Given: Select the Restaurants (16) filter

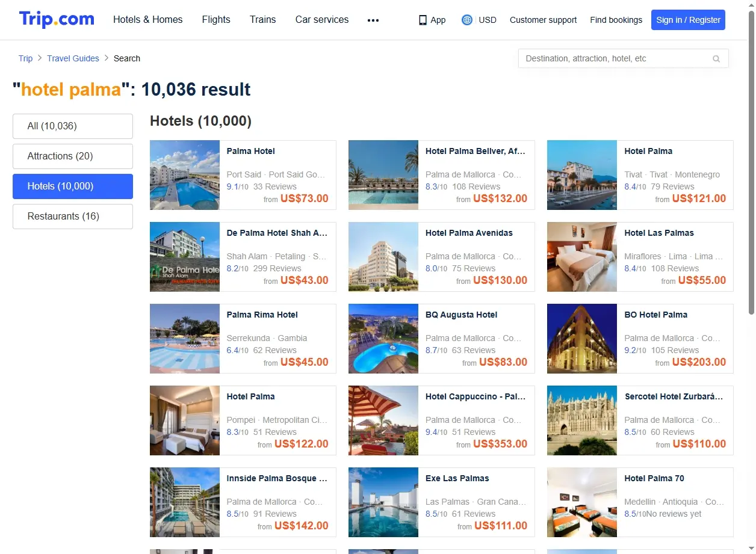Looking at the screenshot, I should [73, 217].
